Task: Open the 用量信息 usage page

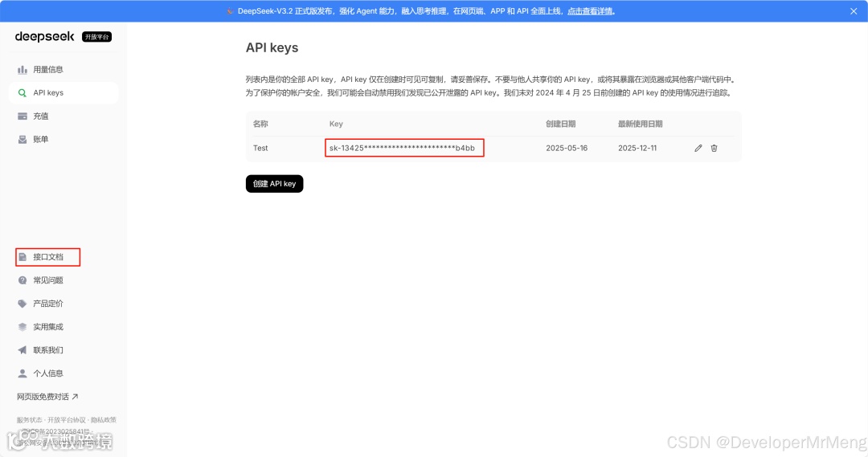Action: pyautogui.click(x=63, y=70)
